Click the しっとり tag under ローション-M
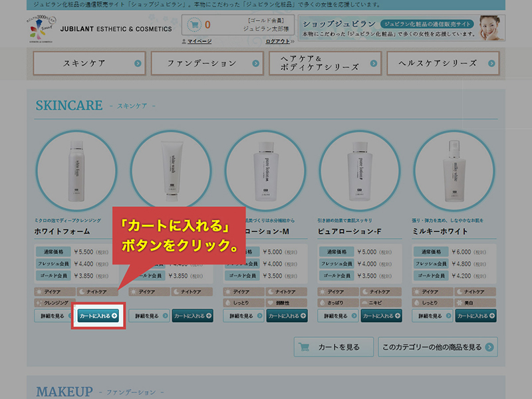The height and width of the screenshot is (399, 532). [x=243, y=303]
